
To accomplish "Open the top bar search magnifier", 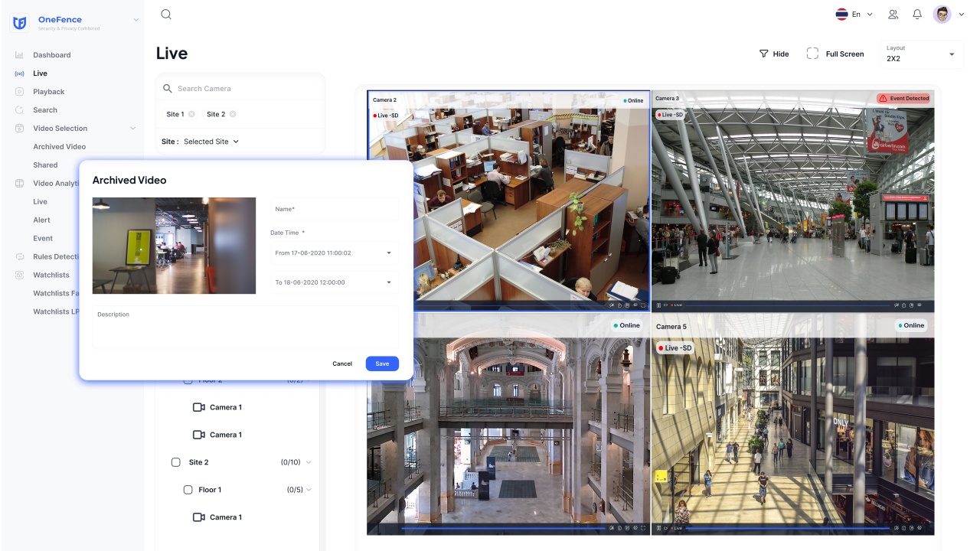I will 166,15.
